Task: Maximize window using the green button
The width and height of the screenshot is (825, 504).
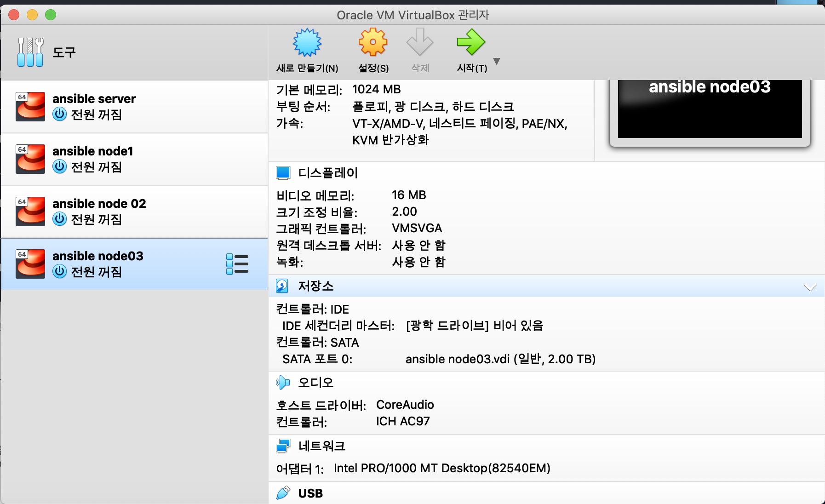Action: point(51,15)
